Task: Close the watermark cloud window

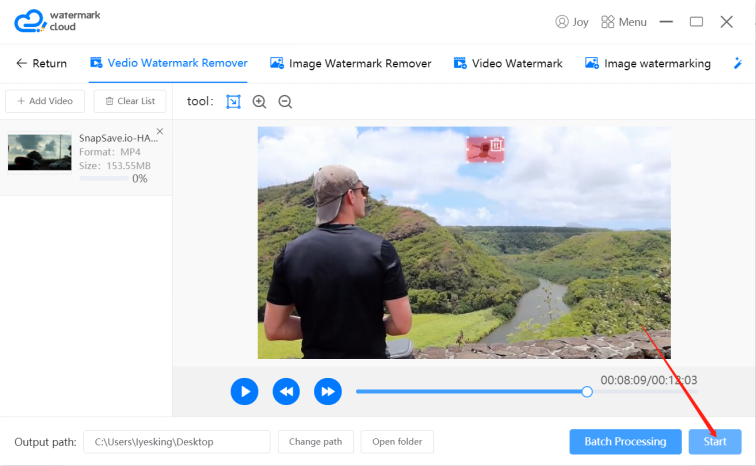Action: tap(727, 22)
